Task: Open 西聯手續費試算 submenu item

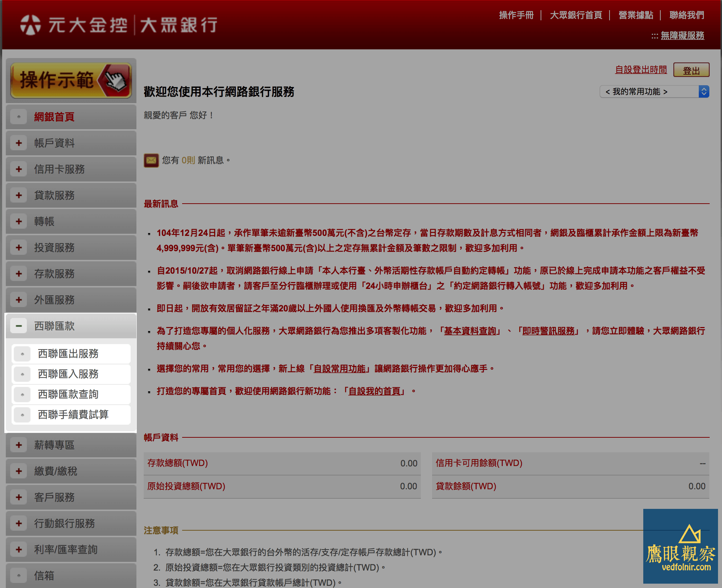Action: point(71,415)
